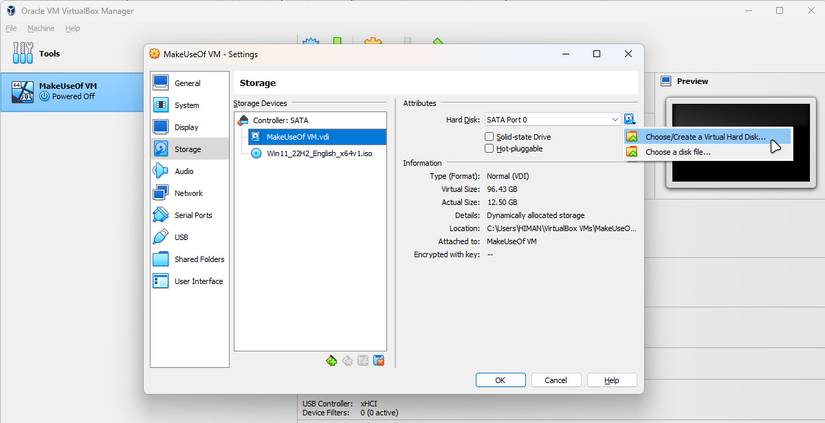Click the add new storage controller icon
This screenshot has width=825, height=423.
coord(331,360)
